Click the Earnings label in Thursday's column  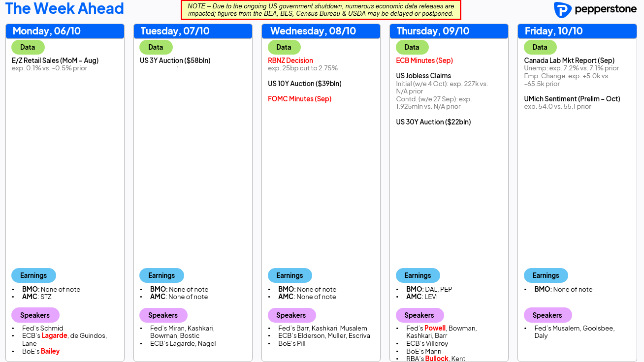(418, 275)
